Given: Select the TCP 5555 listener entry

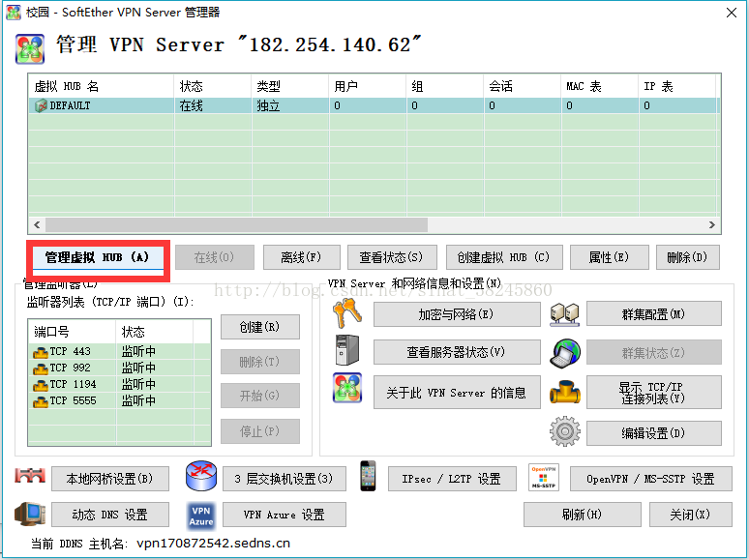Looking at the screenshot, I should (70, 400).
